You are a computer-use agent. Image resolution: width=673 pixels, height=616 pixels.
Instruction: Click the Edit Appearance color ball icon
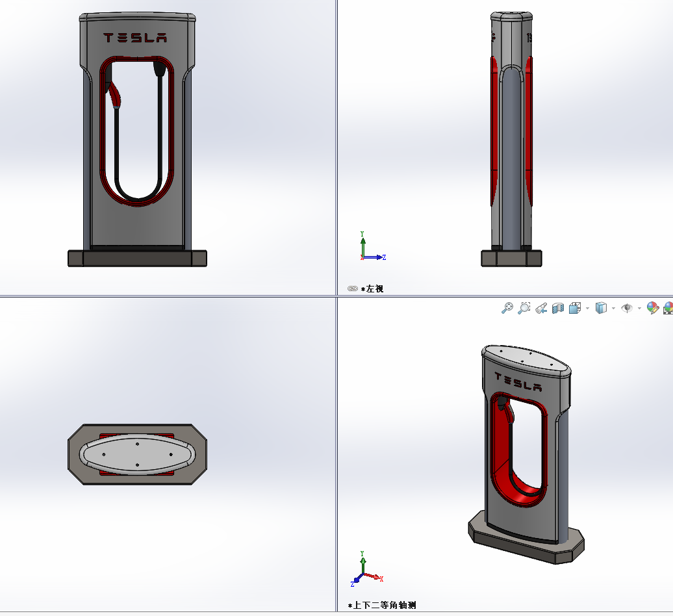[653, 308]
